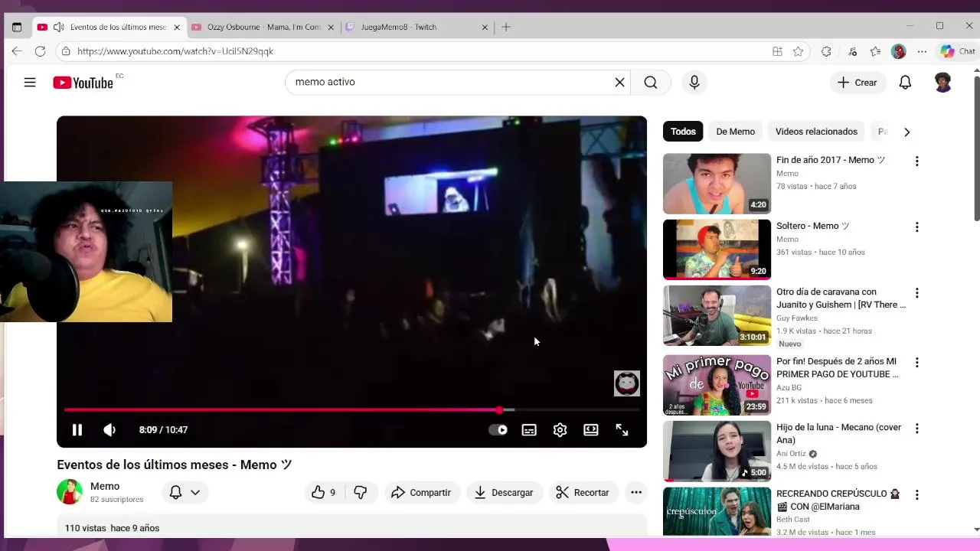The image size is (980, 551).
Task: Open the YouTube hamburger guide menu
Action: click(30, 82)
